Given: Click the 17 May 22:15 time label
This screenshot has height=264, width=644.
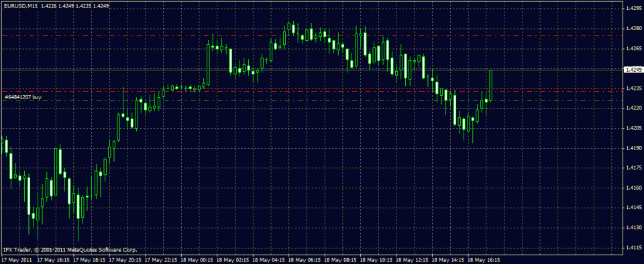Looking at the screenshot, I should tap(161, 260).
